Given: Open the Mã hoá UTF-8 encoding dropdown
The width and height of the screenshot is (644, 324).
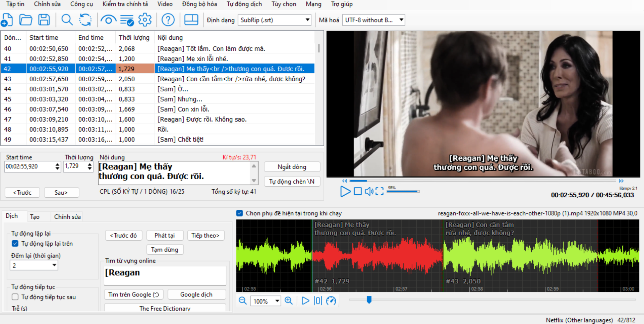Looking at the screenshot, I should click(373, 20).
